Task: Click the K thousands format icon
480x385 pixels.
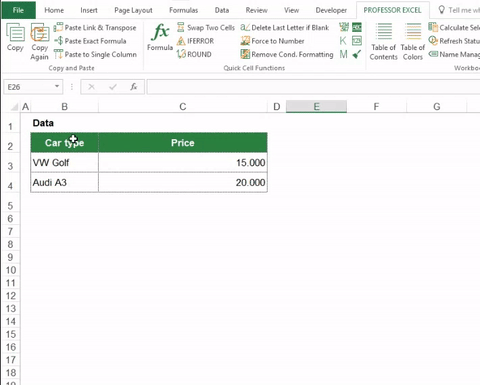Action: point(343,41)
